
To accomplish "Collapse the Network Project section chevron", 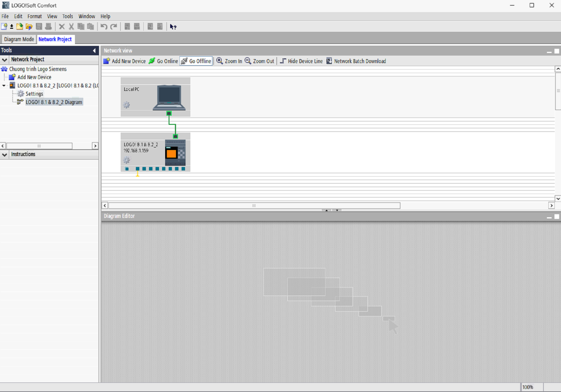I will (5, 60).
